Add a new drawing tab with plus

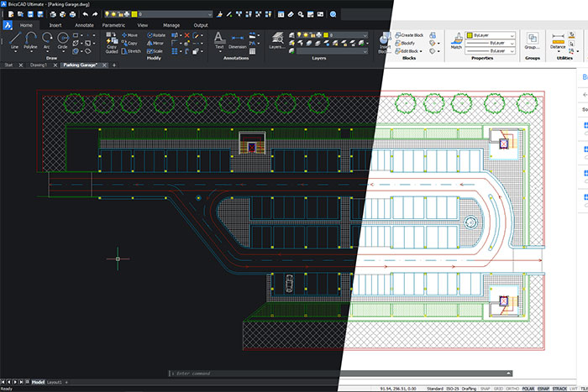click(114, 65)
